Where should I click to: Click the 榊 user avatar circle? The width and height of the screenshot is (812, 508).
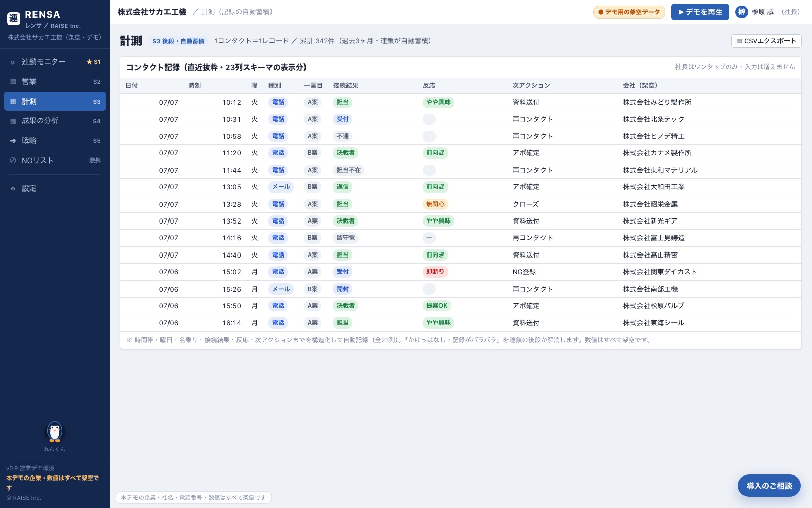coord(741,12)
